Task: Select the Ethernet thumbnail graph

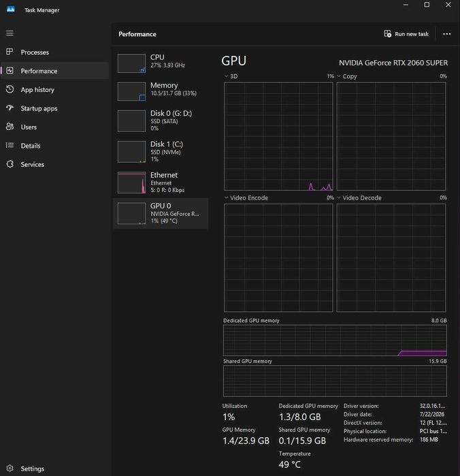Action: (132, 183)
